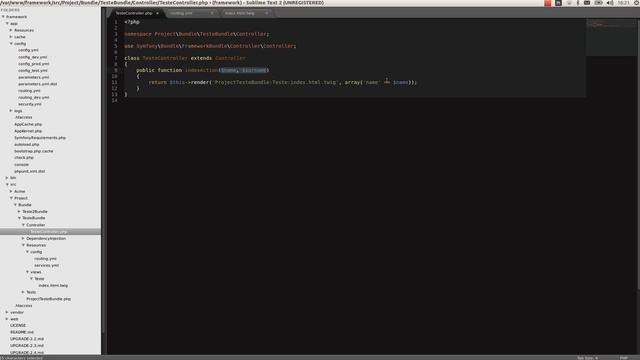Expand the Tests folder
This screenshot has height=360, width=640.
(23, 292)
